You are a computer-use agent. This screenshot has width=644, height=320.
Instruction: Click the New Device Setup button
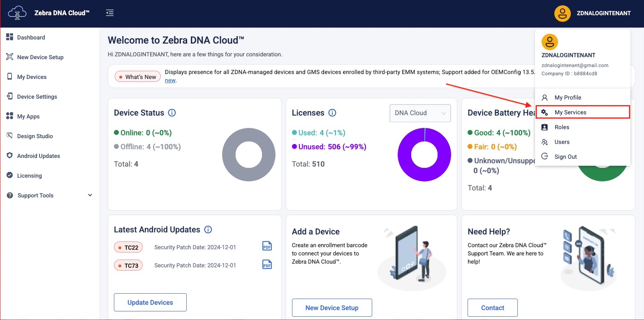pyautogui.click(x=331, y=308)
